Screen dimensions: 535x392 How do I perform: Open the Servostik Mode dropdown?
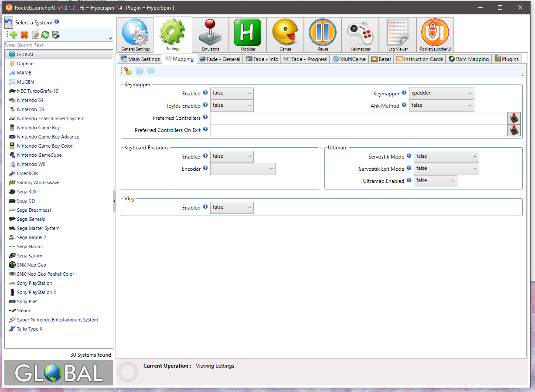(x=446, y=157)
